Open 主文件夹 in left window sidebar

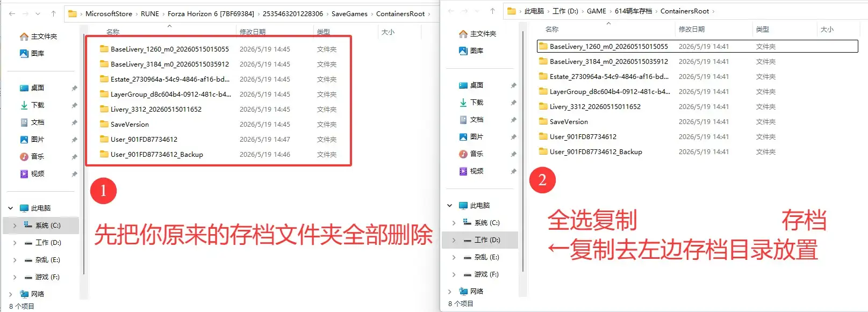(x=39, y=37)
